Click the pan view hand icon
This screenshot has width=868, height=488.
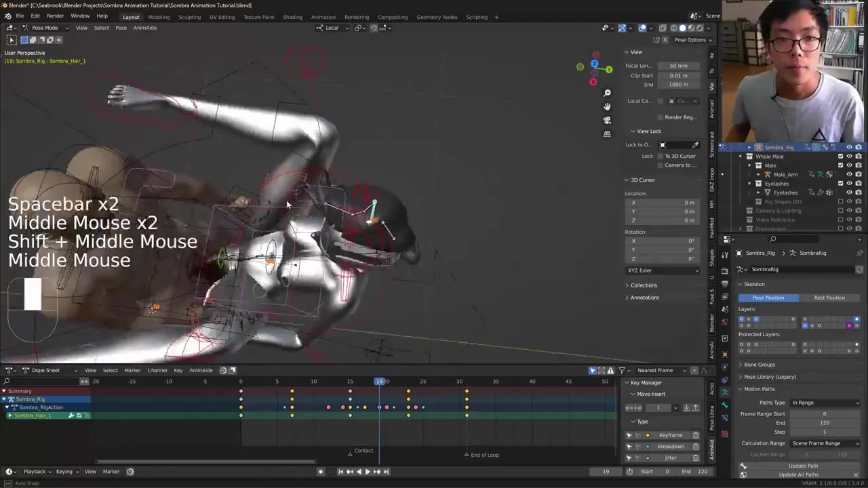tap(607, 106)
